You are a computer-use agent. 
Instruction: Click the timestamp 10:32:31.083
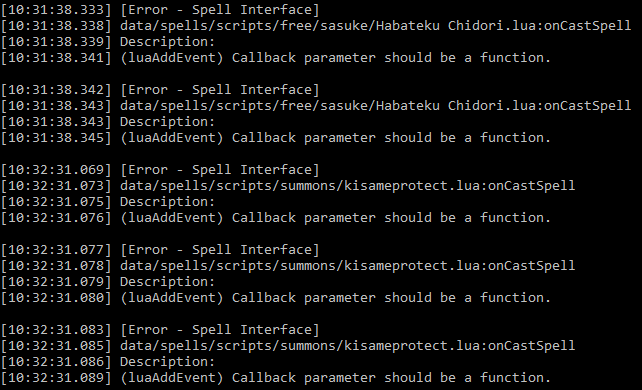pos(56,330)
